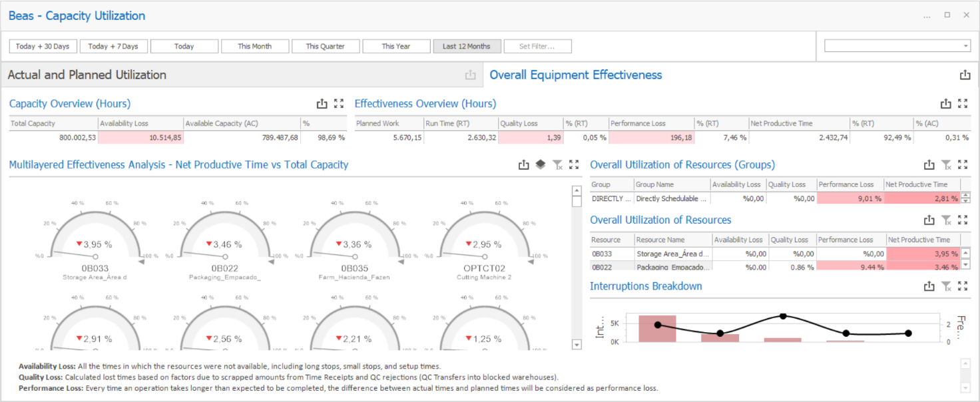Maximize the Multilayered Effectiveness Analysis panel
Image resolution: width=980 pixels, height=402 pixels.
click(574, 165)
